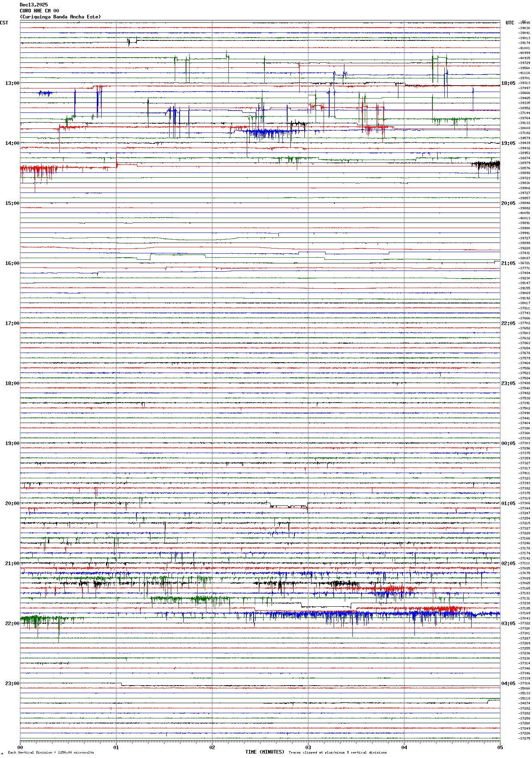Click the vertical division microvolts scale note

point(51,752)
